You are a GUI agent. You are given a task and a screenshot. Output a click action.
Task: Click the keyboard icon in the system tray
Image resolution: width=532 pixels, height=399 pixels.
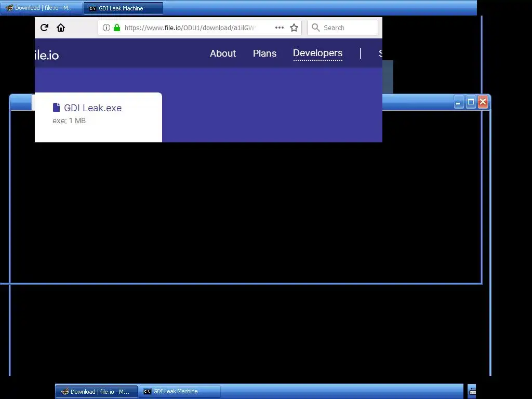coord(472,391)
